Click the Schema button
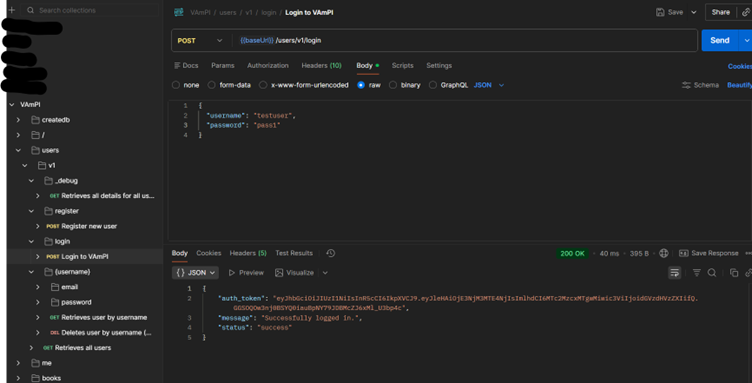 point(700,85)
